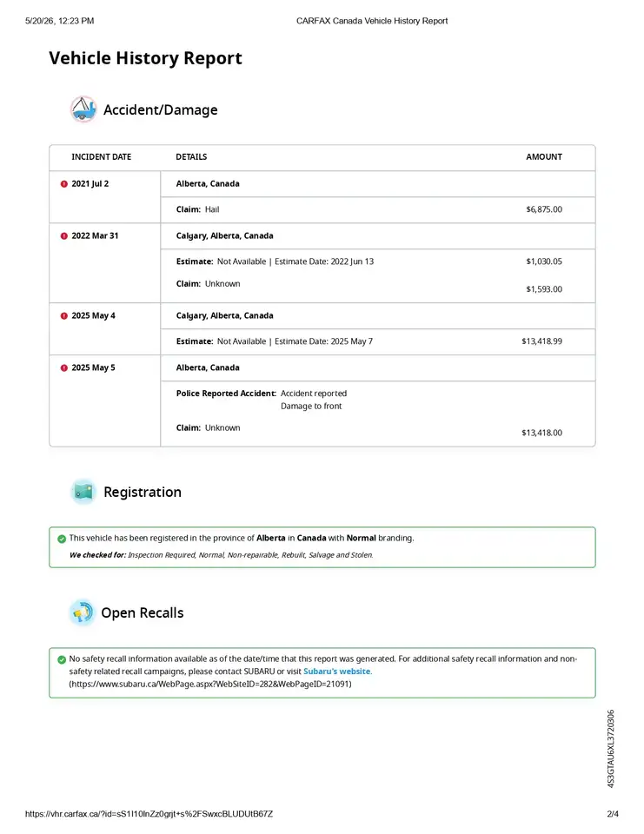Click red alert icon beside 2025 May 5
The image size is (644, 834).
point(63,368)
